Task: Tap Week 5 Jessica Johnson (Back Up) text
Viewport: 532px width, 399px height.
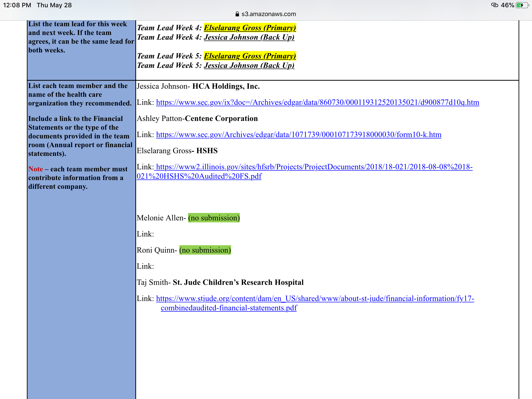Action: [249, 65]
